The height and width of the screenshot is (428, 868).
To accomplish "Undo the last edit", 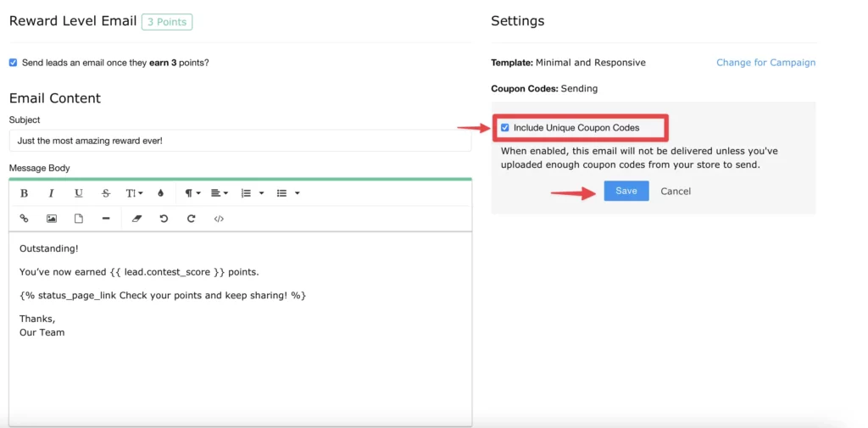I will [x=164, y=219].
